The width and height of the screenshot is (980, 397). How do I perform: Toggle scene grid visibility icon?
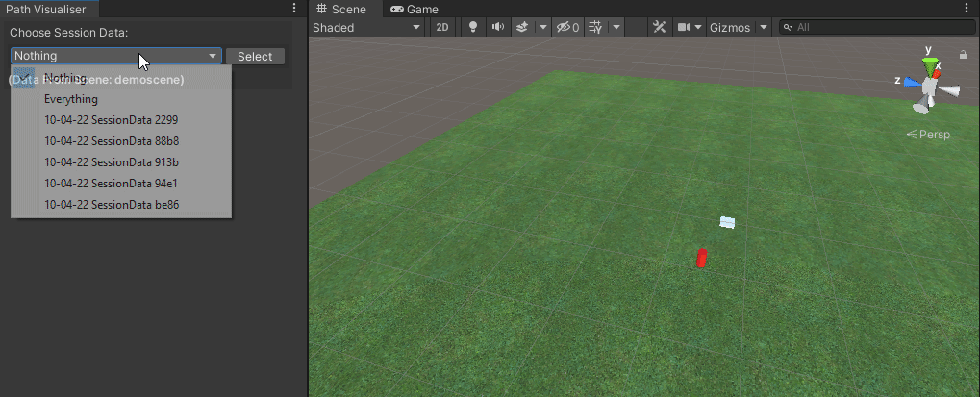click(x=595, y=28)
